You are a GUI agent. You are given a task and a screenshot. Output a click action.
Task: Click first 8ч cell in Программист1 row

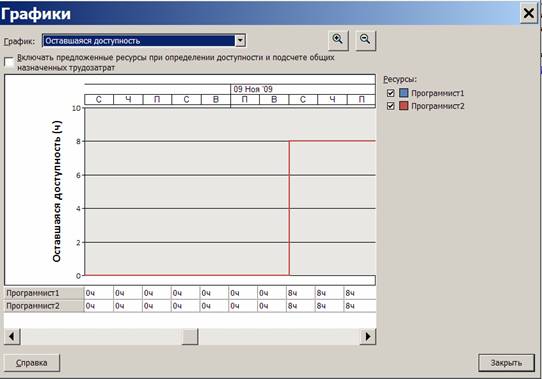point(300,293)
